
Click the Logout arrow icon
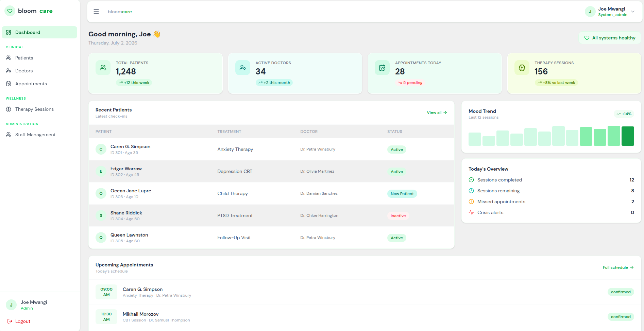point(10,321)
